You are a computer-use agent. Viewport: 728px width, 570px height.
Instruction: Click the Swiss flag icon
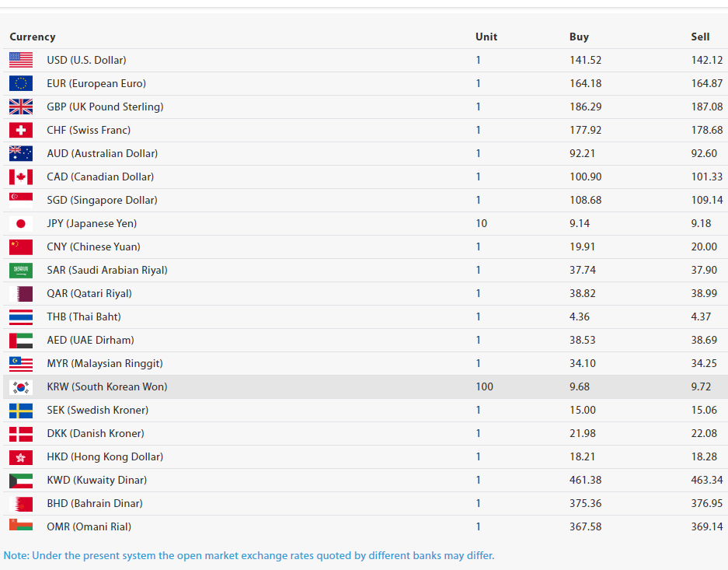click(21, 130)
